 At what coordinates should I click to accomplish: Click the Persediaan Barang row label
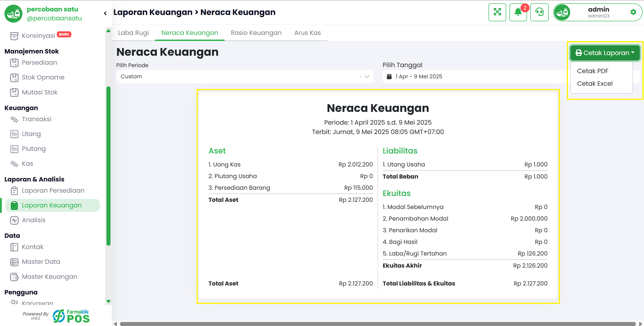click(x=239, y=188)
